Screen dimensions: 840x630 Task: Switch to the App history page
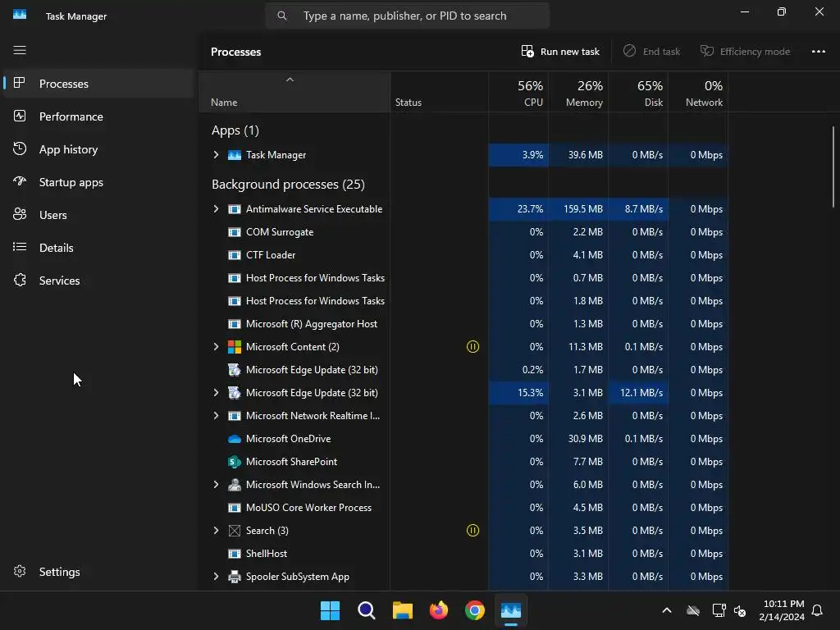[x=99, y=149]
